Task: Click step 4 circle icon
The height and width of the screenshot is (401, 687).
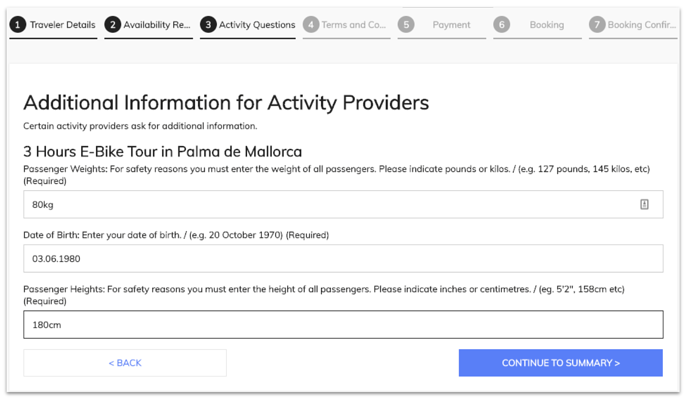Action: pos(311,25)
